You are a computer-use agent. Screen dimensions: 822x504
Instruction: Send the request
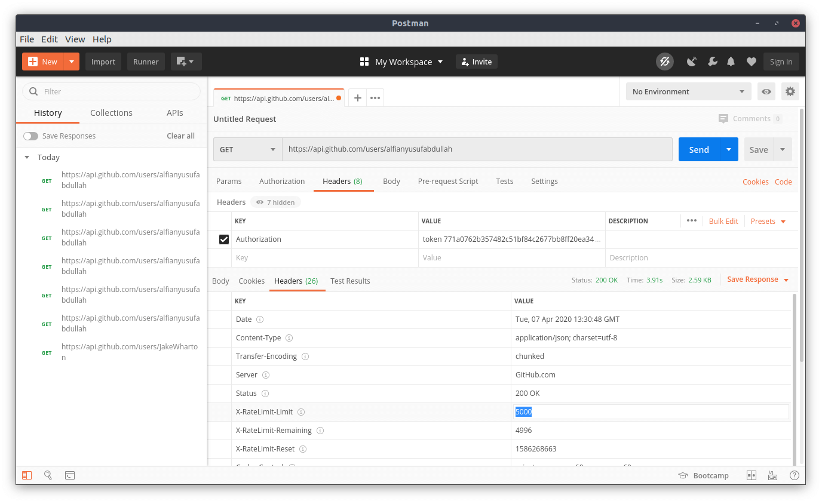click(x=699, y=149)
